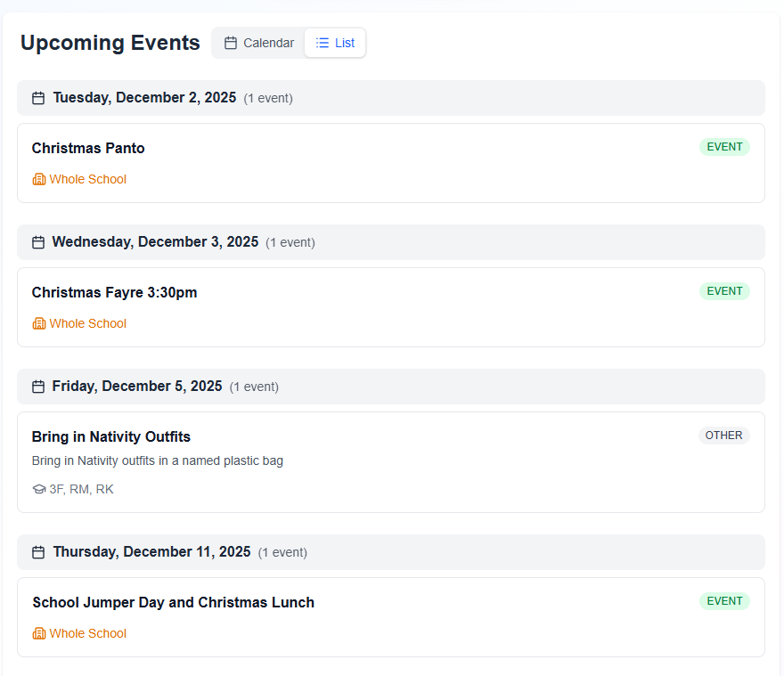Open the Bring in Nativity Outfits event card

coord(390,462)
